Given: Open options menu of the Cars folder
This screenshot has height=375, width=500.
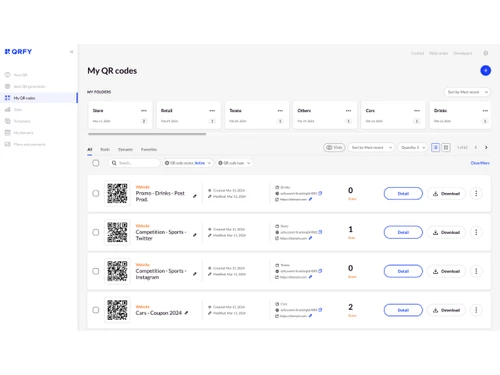Looking at the screenshot, I should [417, 110].
